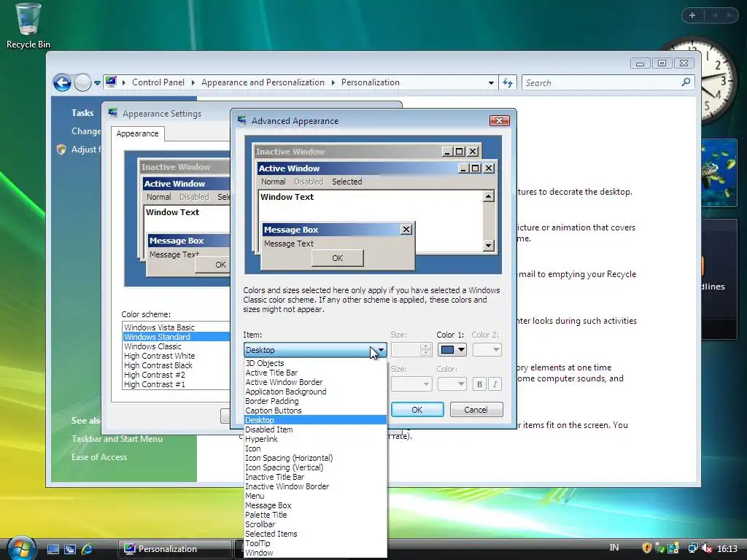
Task: Click the IN language bar indicator
Action: coord(614,548)
